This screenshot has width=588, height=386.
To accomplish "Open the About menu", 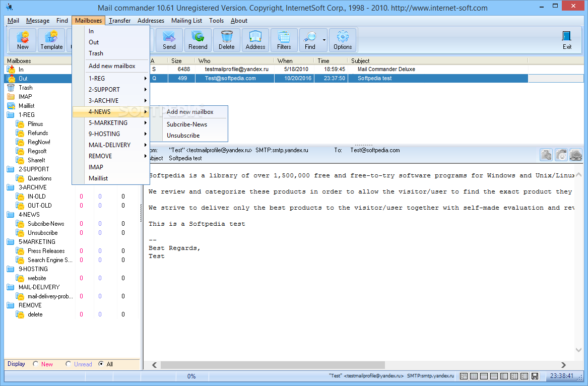I will tap(239, 21).
